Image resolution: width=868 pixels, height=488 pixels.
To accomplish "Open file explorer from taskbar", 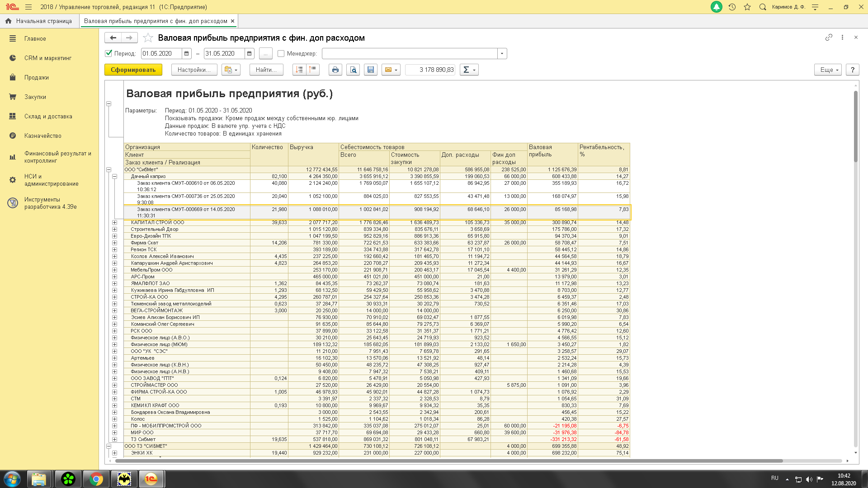I will point(39,479).
